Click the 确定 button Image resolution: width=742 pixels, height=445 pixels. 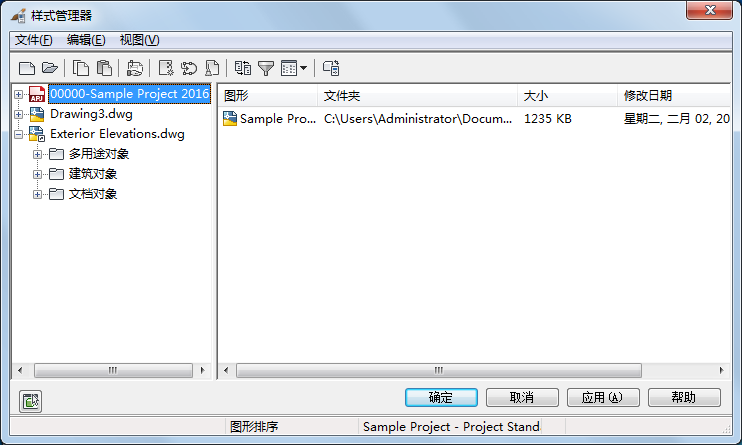(441, 397)
